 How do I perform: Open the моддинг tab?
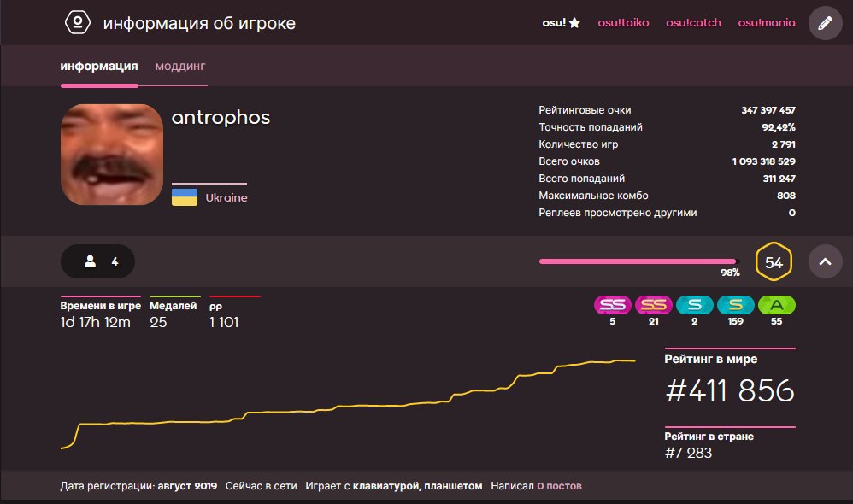click(180, 67)
